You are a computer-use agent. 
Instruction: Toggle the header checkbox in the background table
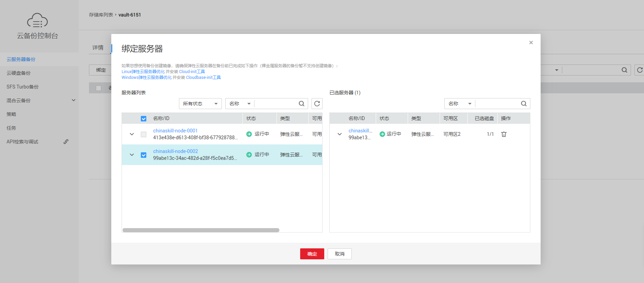[x=99, y=88]
